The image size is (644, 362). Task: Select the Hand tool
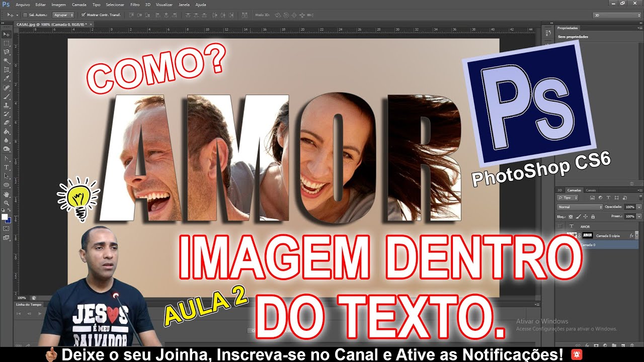point(7,194)
